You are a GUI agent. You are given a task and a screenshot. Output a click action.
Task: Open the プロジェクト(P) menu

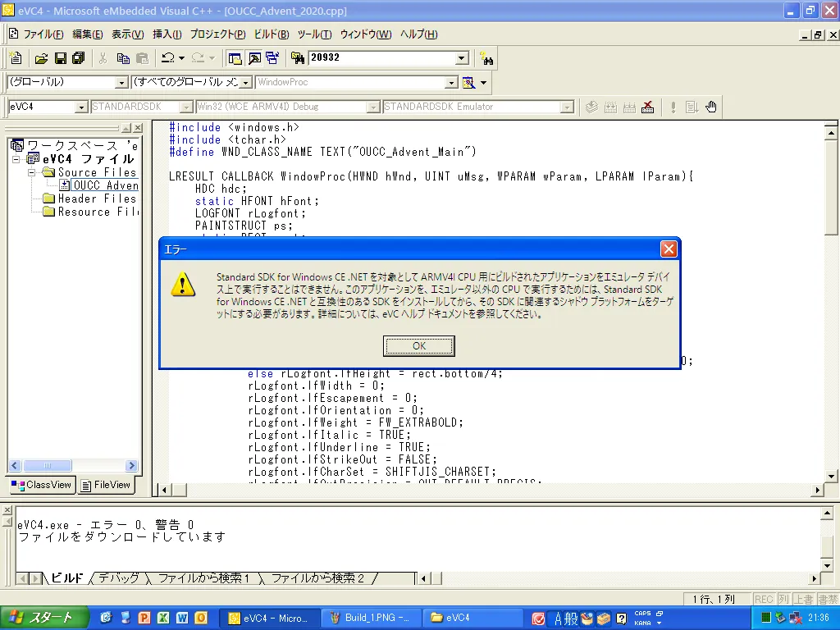[x=217, y=34]
